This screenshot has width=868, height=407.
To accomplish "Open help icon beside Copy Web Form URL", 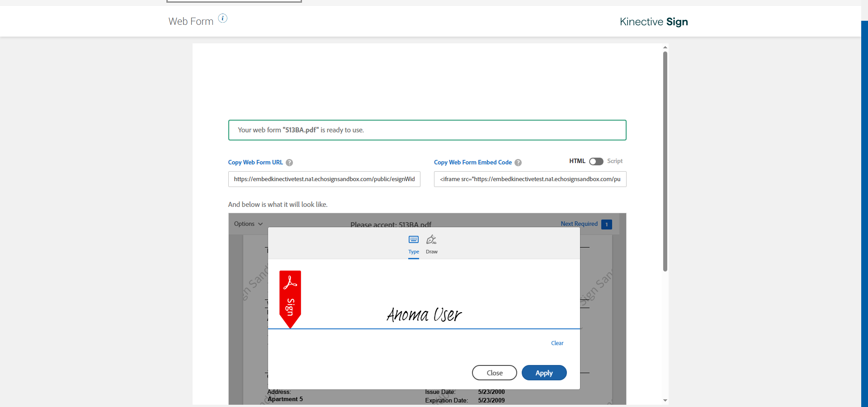I will pyautogui.click(x=289, y=163).
